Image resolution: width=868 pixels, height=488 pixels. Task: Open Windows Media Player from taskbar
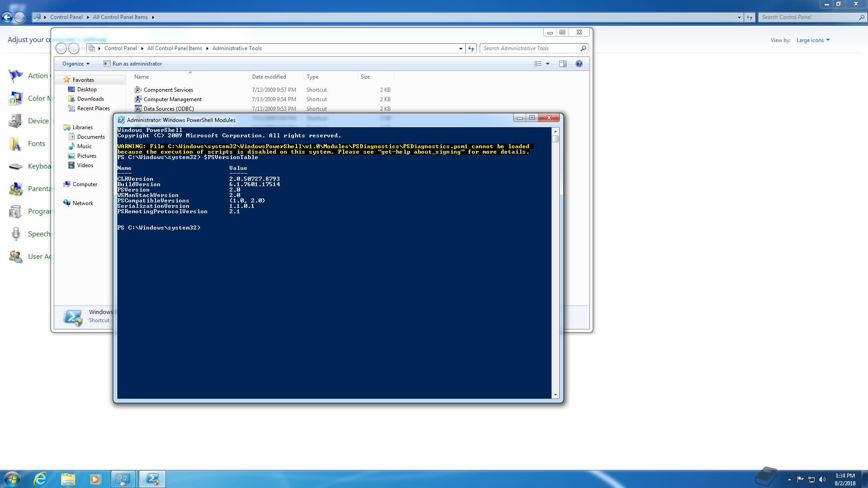[x=95, y=479]
